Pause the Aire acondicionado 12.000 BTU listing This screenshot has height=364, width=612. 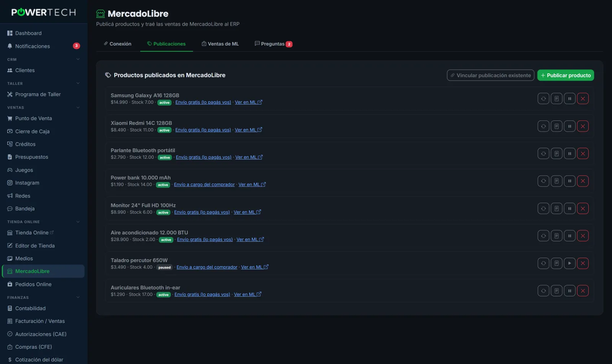(570, 236)
